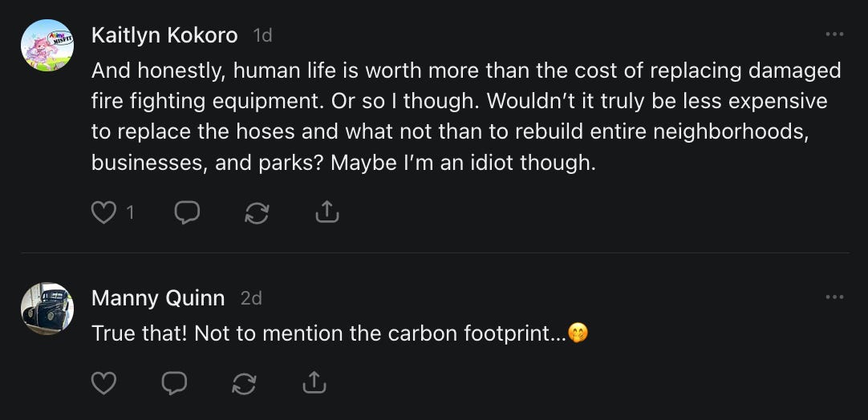
Task: Click the shushing face emoji
Action: 578,333
